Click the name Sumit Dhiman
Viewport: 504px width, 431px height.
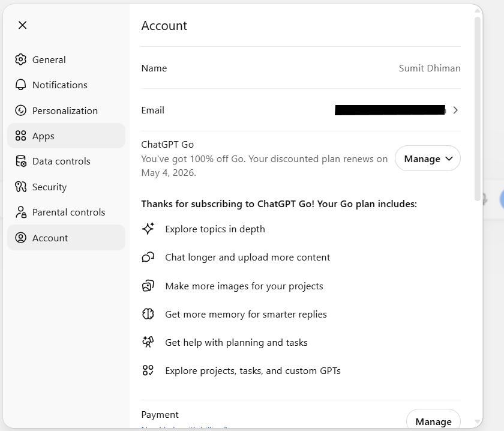pos(430,68)
